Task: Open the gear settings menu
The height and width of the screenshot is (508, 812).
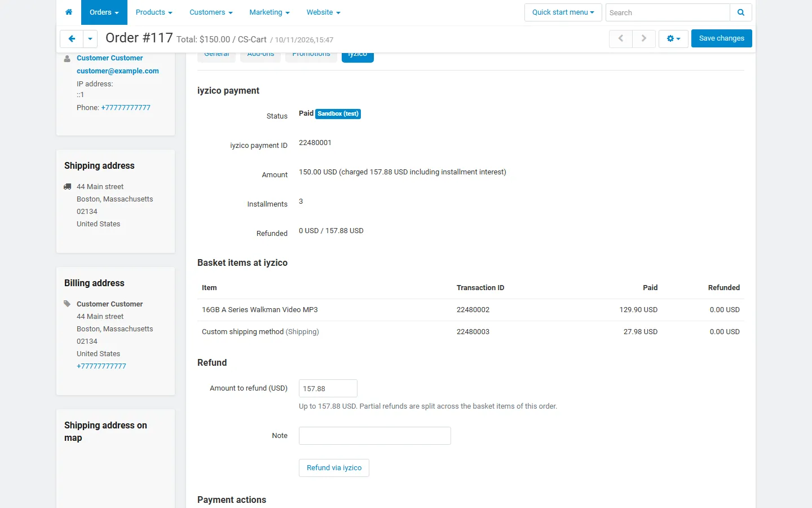Action: coord(673,38)
